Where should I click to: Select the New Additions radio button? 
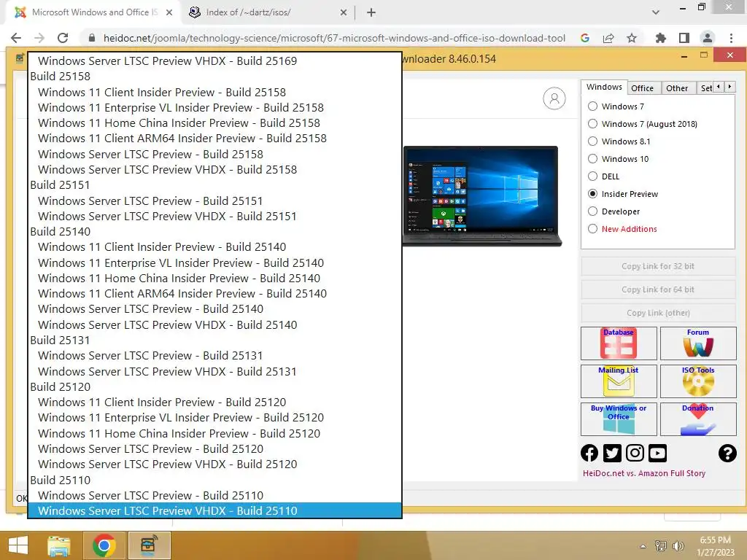(x=592, y=229)
